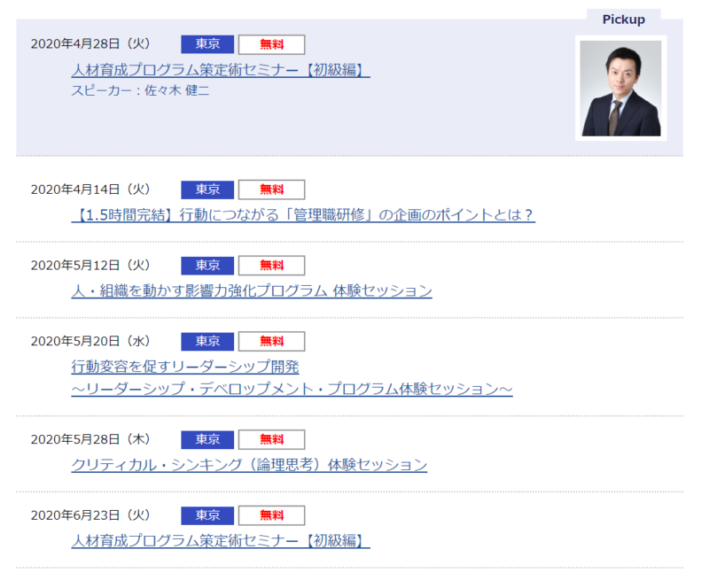
Task: Click the 東京 badge for May 12
Action: [x=207, y=266]
